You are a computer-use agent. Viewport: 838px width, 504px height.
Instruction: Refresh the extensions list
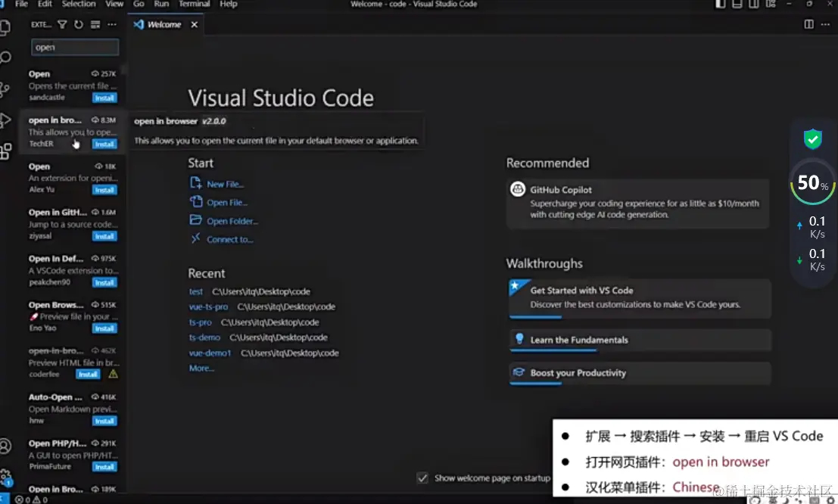[79, 24]
